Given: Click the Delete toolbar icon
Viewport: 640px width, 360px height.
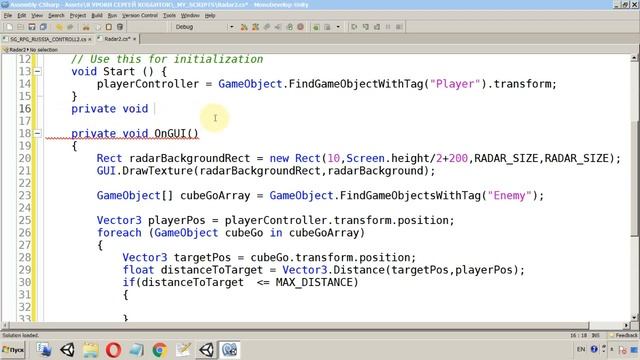Looking at the screenshot, I should pyautogui.click(x=120, y=27).
